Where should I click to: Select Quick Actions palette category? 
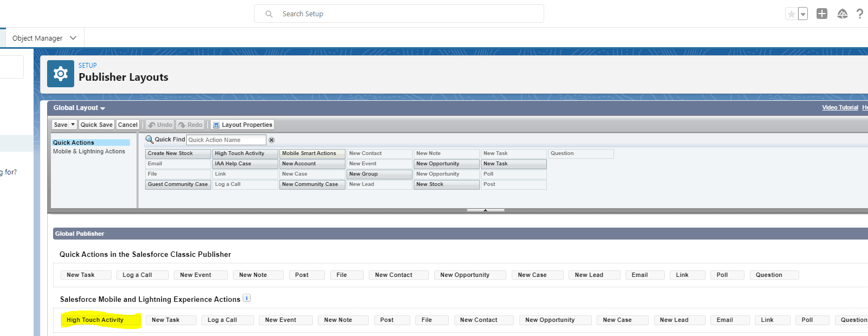click(x=74, y=143)
